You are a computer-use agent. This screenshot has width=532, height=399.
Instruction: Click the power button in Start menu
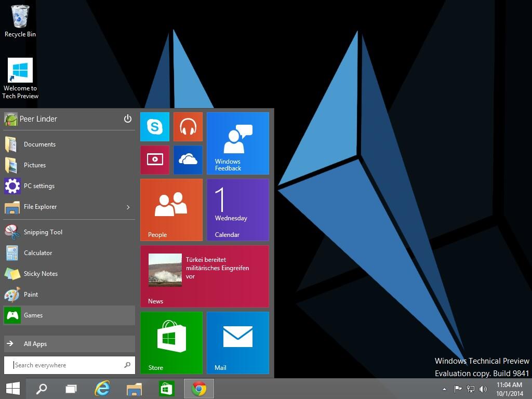[x=128, y=119]
